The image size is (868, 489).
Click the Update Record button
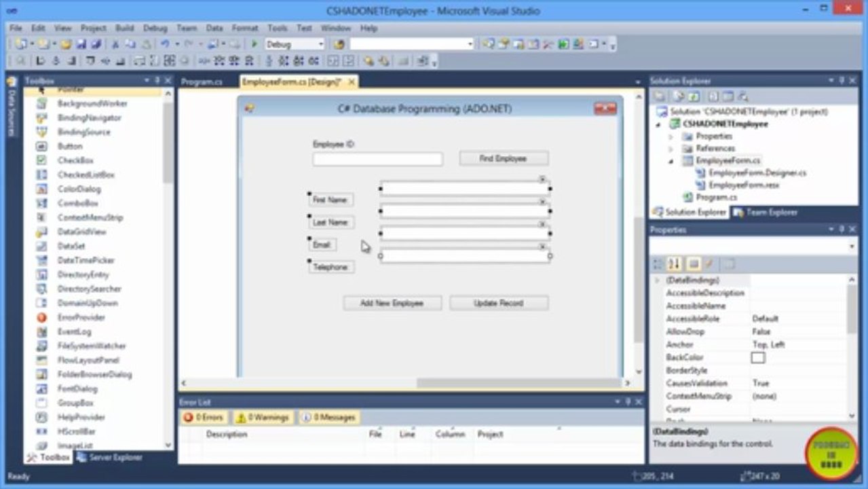499,303
